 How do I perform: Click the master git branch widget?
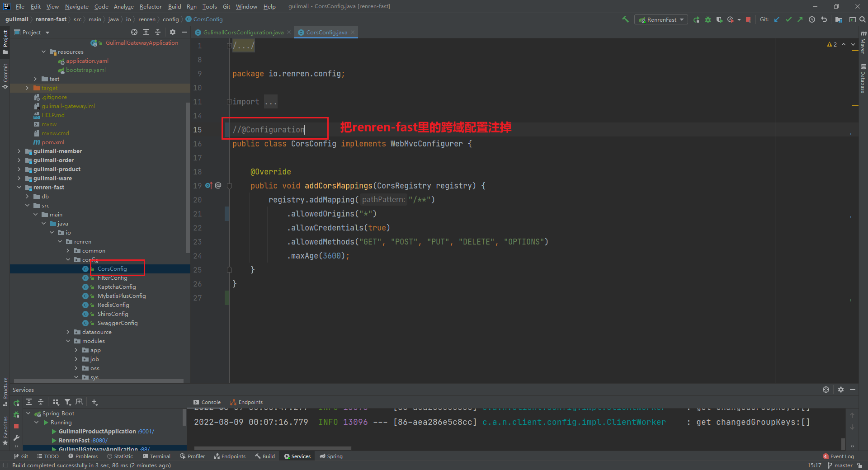point(840,465)
